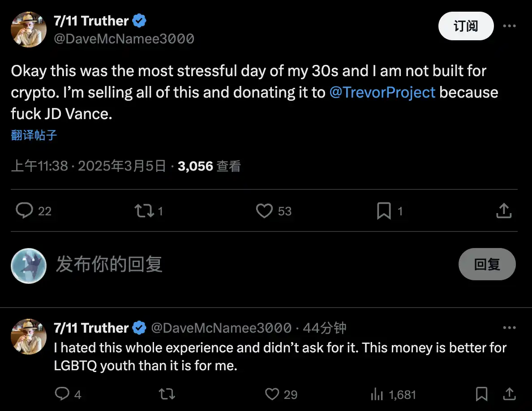This screenshot has width=532, height=411.
Task: Bookmark the main post
Action: (384, 211)
